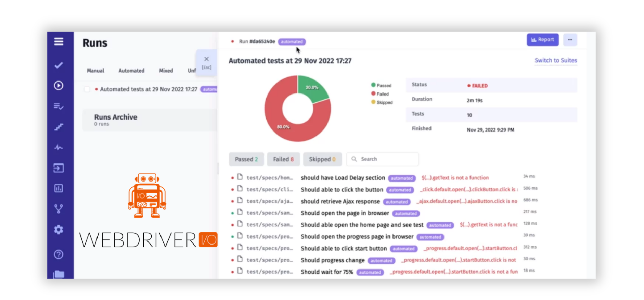Click the Switch to Suites link
644x300 pixels.
[555, 60]
